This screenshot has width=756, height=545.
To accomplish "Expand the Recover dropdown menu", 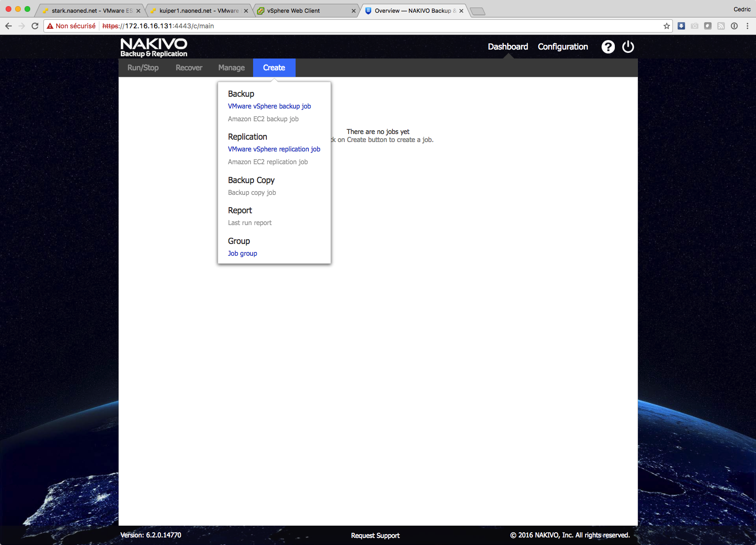I will 189,67.
